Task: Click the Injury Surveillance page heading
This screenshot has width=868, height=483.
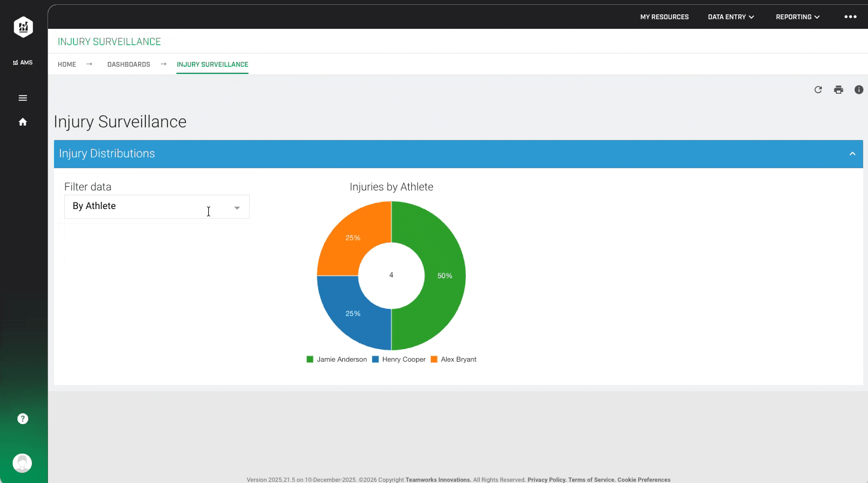Action: click(120, 121)
